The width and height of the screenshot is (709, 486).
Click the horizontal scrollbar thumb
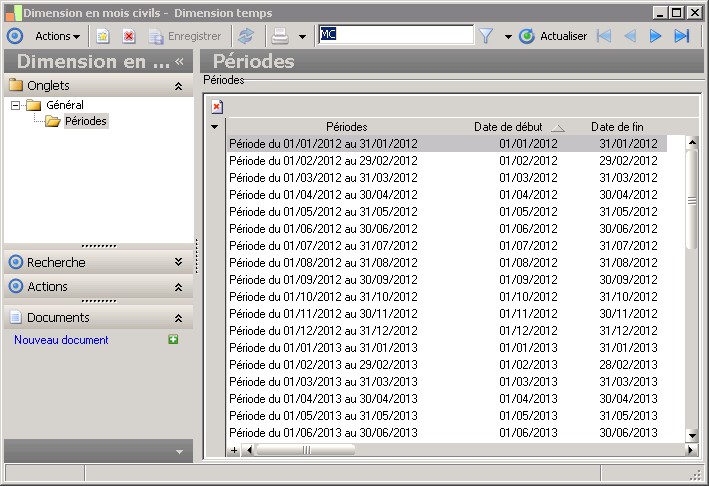[306, 450]
